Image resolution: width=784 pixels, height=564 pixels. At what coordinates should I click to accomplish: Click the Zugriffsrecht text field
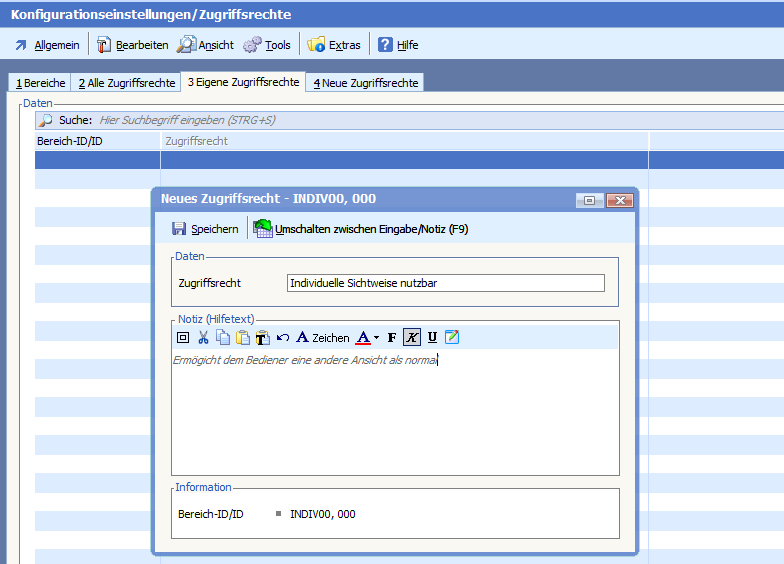pyautogui.click(x=445, y=283)
